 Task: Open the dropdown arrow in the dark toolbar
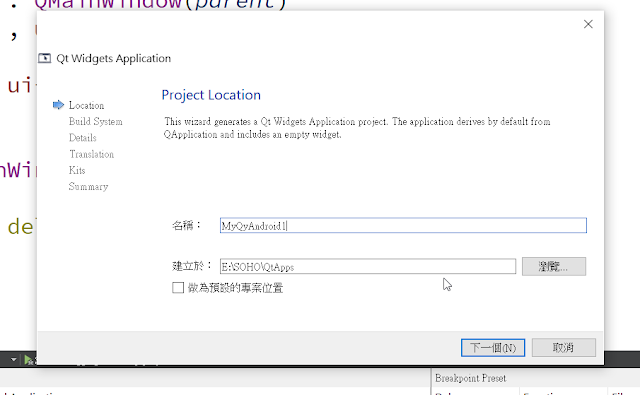point(13,359)
